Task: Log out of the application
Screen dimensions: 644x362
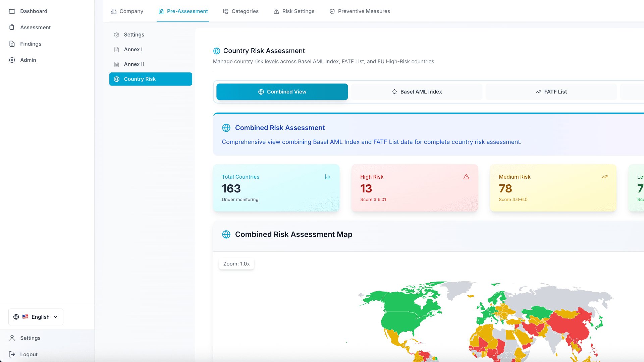Action: [47, 354]
